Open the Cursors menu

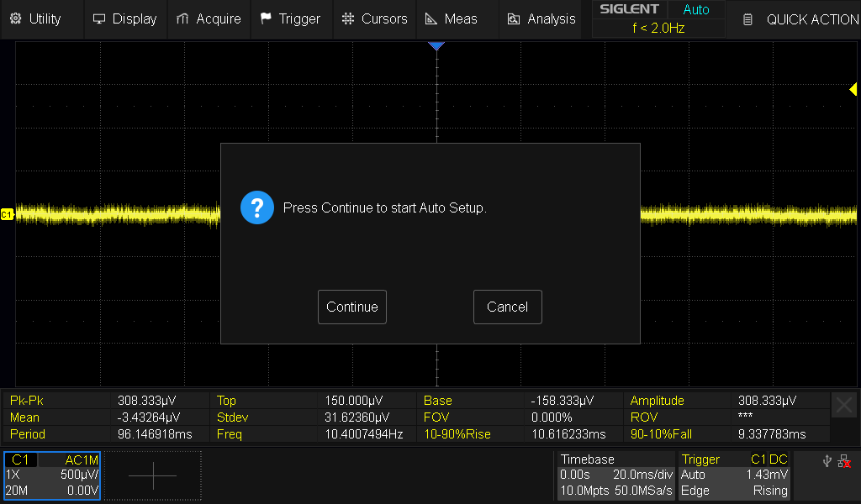[x=374, y=18]
